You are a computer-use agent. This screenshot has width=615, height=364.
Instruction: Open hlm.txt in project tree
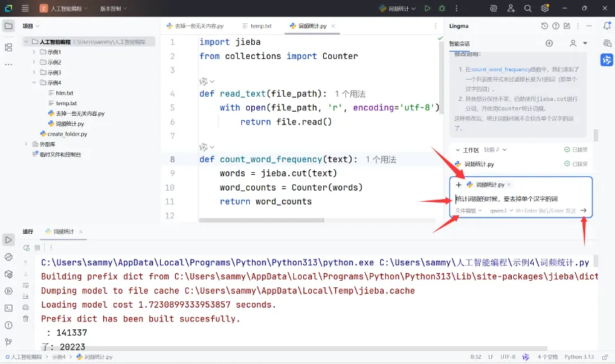[65, 93]
